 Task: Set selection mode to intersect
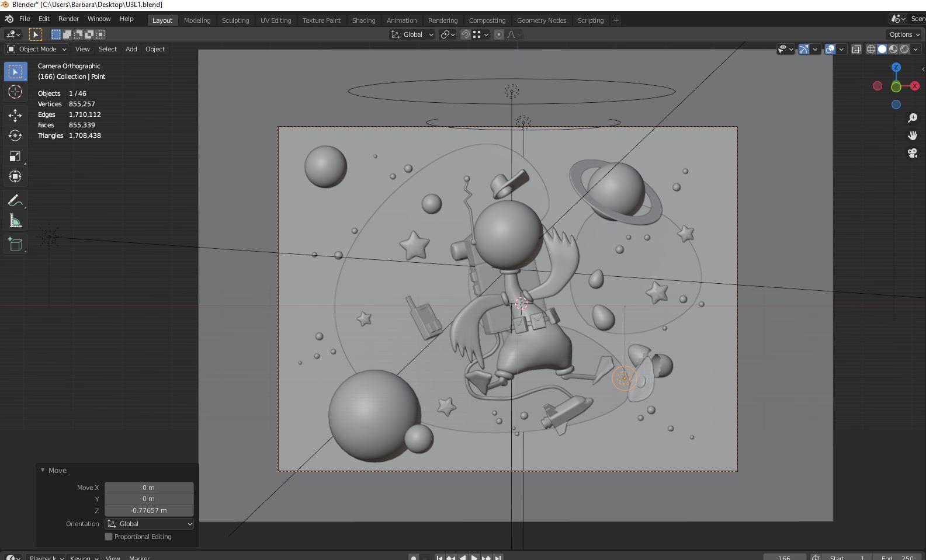click(100, 34)
